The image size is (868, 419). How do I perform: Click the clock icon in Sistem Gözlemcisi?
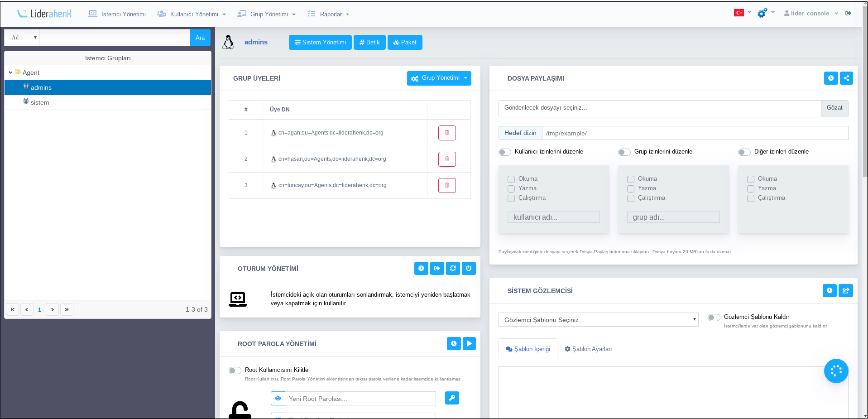click(x=829, y=291)
